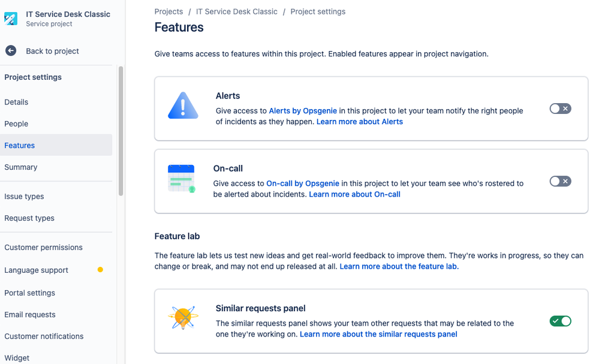
Task: Select People in the settings sidebar
Action: click(16, 124)
